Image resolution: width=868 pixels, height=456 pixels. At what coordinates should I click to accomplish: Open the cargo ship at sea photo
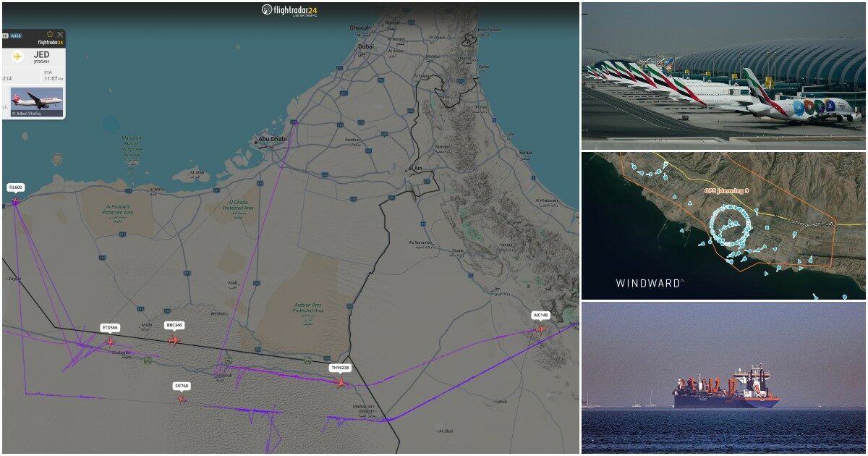[723, 377]
